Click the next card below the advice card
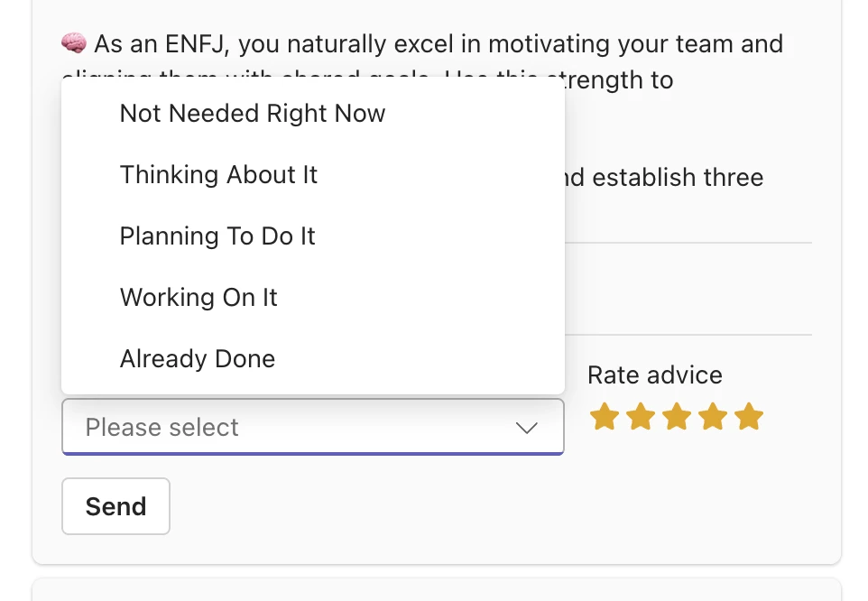 click(x=437, y=590)
